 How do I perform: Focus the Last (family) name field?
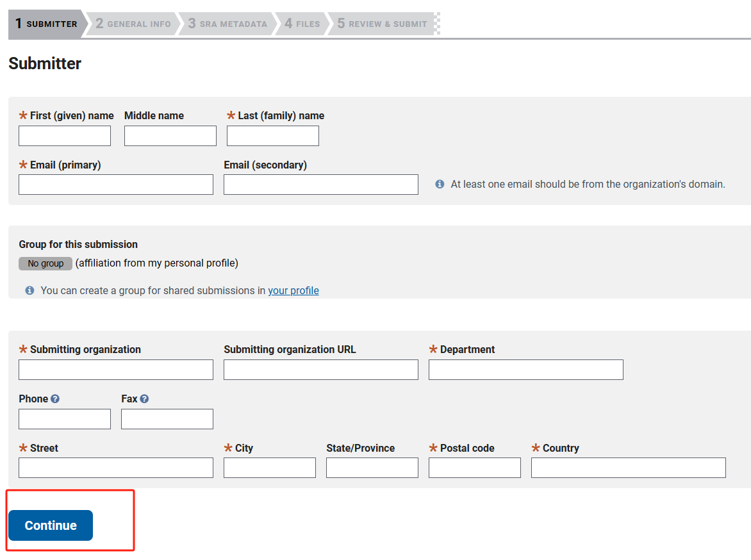pyautogui.click(x=272, y=136)
